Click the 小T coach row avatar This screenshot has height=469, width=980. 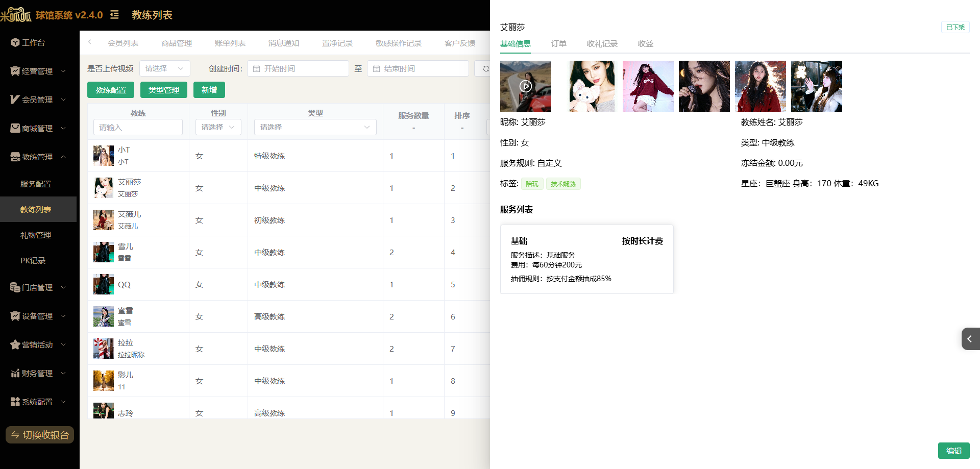click(104, 156)
